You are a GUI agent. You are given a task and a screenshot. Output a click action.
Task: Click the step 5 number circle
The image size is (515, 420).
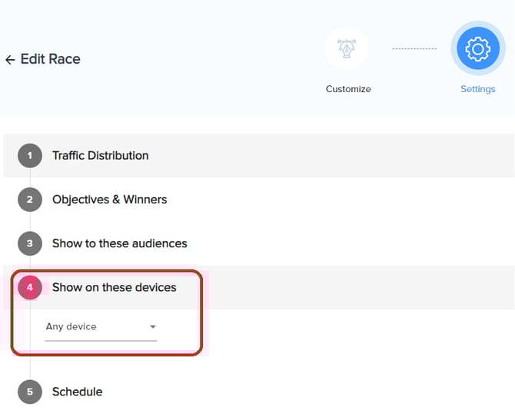pos(30,392)
